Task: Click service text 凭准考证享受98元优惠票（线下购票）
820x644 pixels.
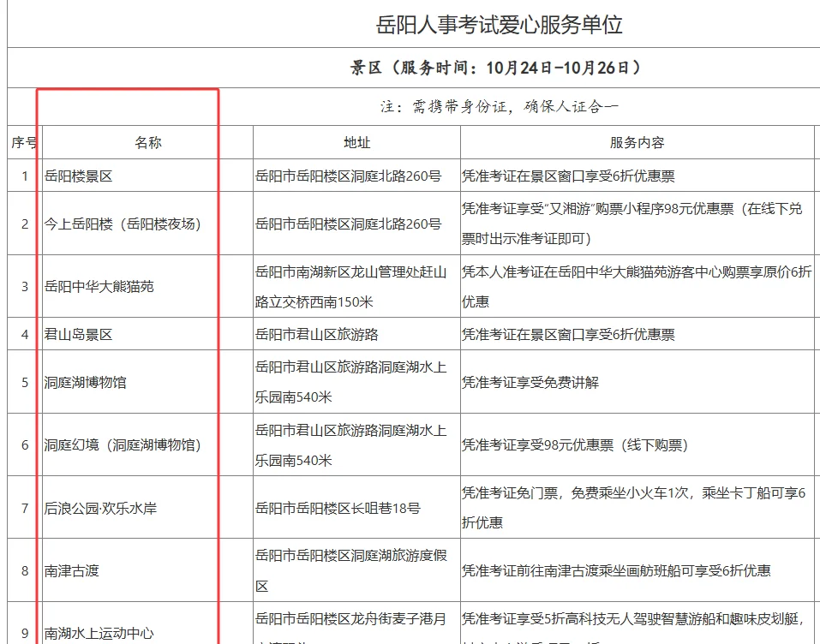Action: [575, 444]
